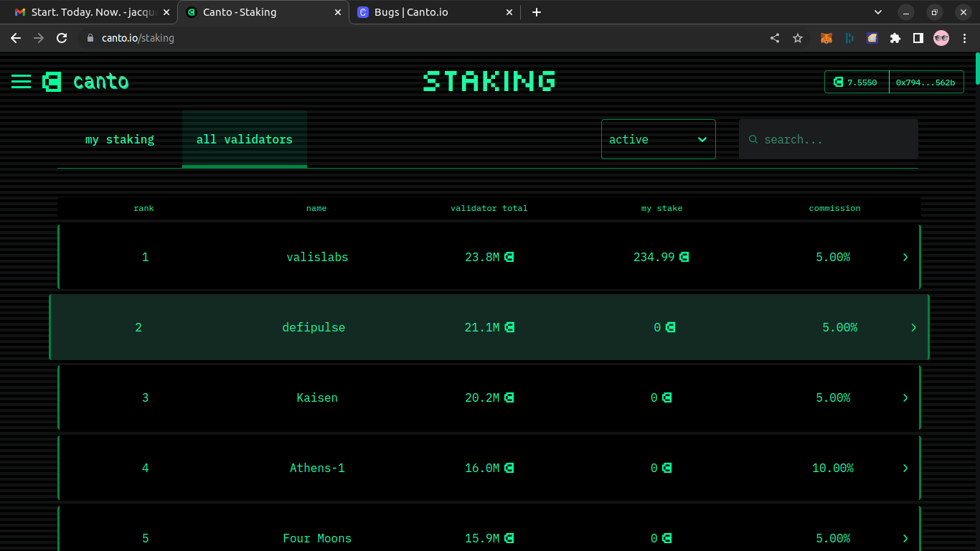Expand the active status dropdown
Image resolution: width=980 pixels, height=551 pixels.
tap(659, 139)
